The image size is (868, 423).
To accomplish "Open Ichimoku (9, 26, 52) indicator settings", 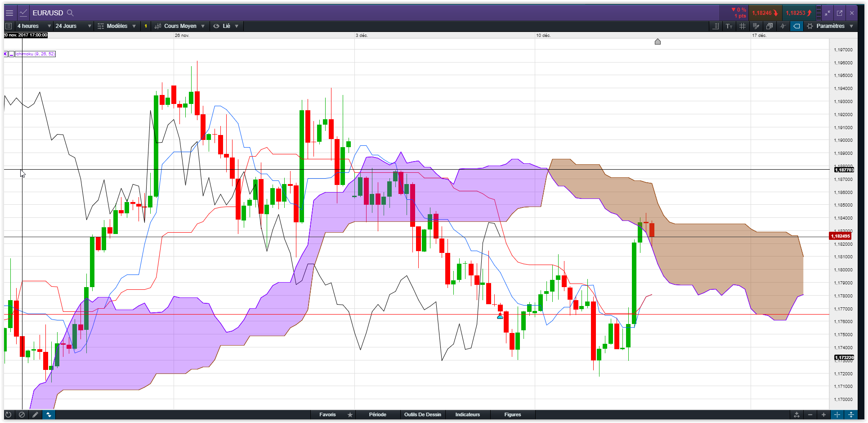I will 36,54.
